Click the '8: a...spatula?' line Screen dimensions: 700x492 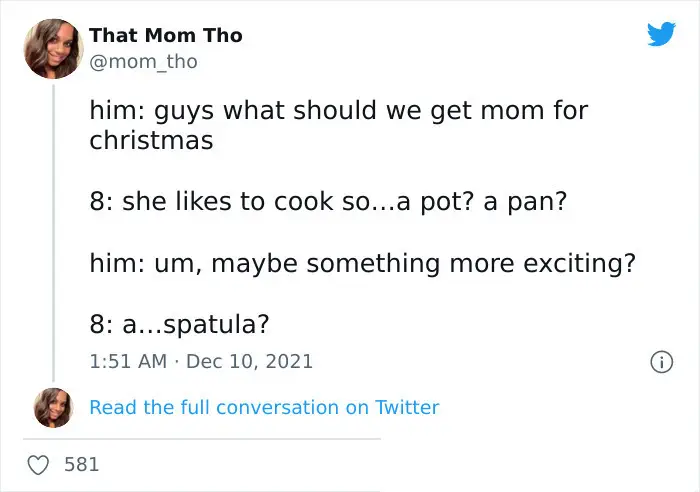click(x=179, y=324)
